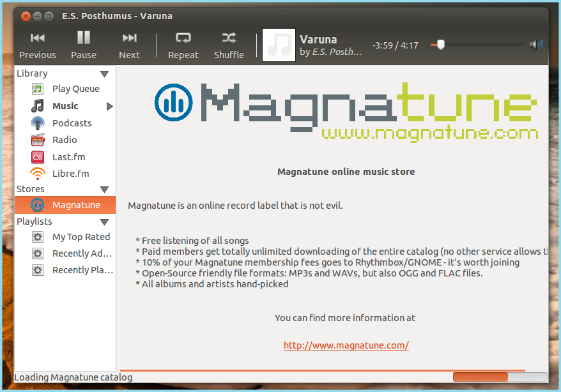This screenshot has height=392, width=561.
Task: Click the Play Queue icon
Action: 38,89
